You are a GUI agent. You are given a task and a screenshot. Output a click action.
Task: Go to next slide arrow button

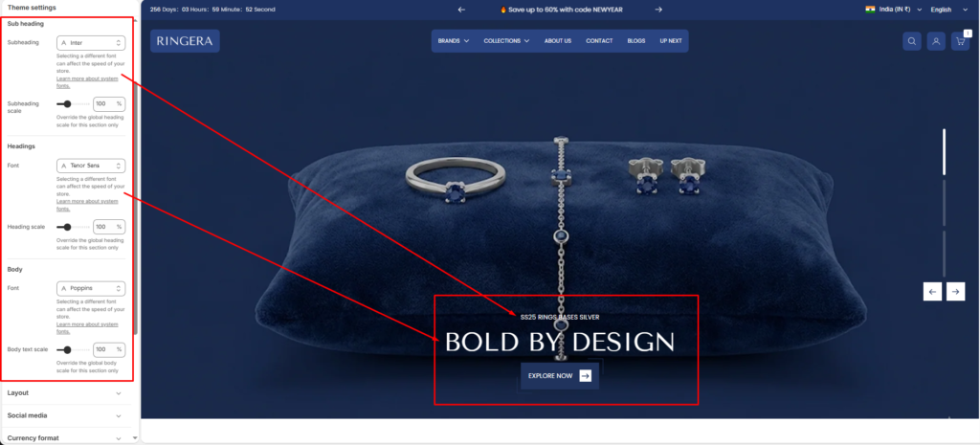(x=955, y=291)
